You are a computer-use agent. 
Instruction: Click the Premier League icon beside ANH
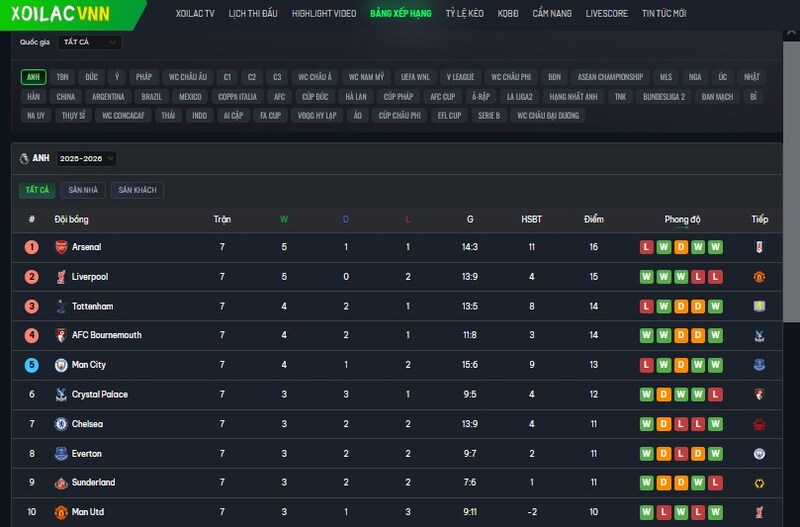(x=24, y=158)
